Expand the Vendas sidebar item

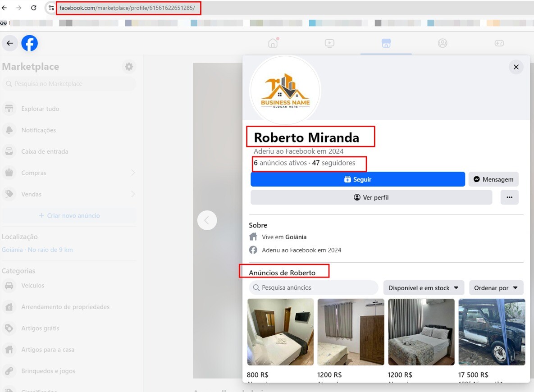[x=133, y=194]
